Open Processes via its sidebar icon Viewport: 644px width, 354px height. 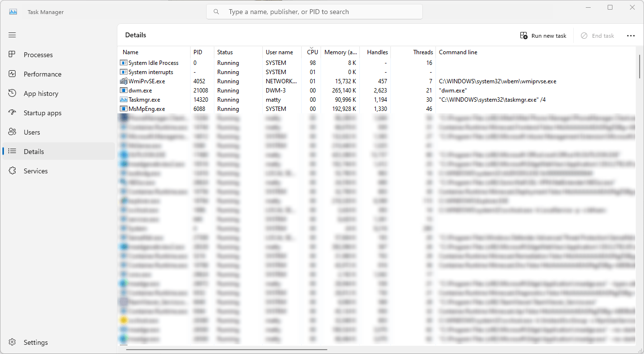(x=12, y=55)
